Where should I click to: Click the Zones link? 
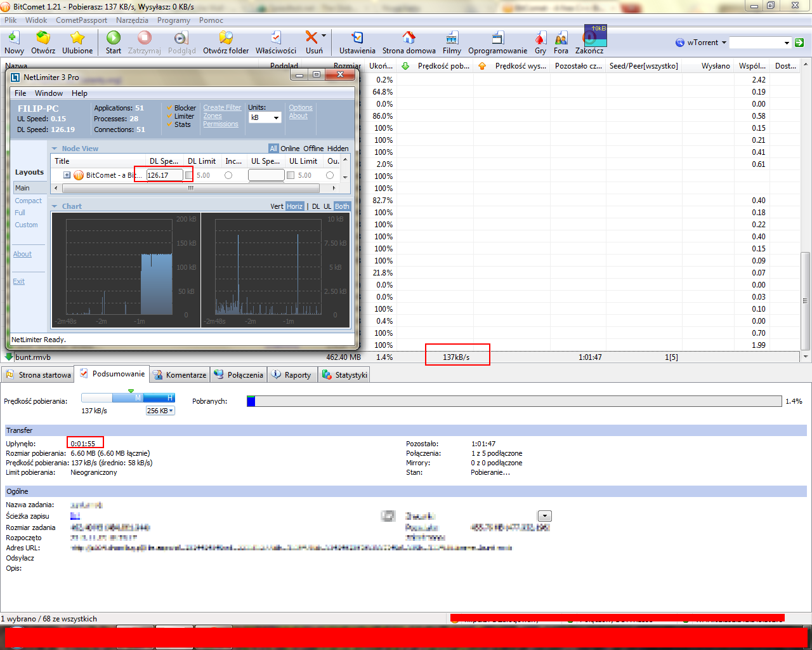pyautogui.click(x=213, y=116)
